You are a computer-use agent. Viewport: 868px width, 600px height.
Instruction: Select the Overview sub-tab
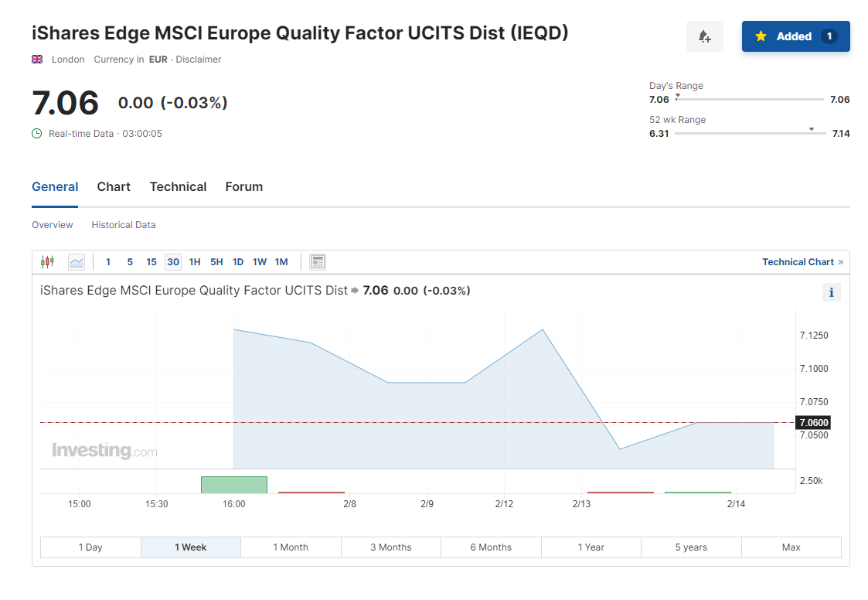click(x=52, y=225)
